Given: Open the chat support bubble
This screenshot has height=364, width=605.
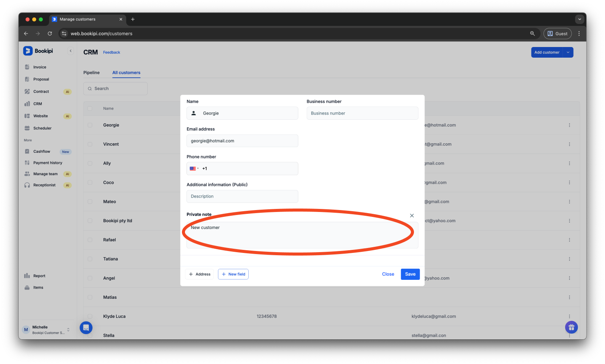Looking at the screenshot, I should (86, 328).
